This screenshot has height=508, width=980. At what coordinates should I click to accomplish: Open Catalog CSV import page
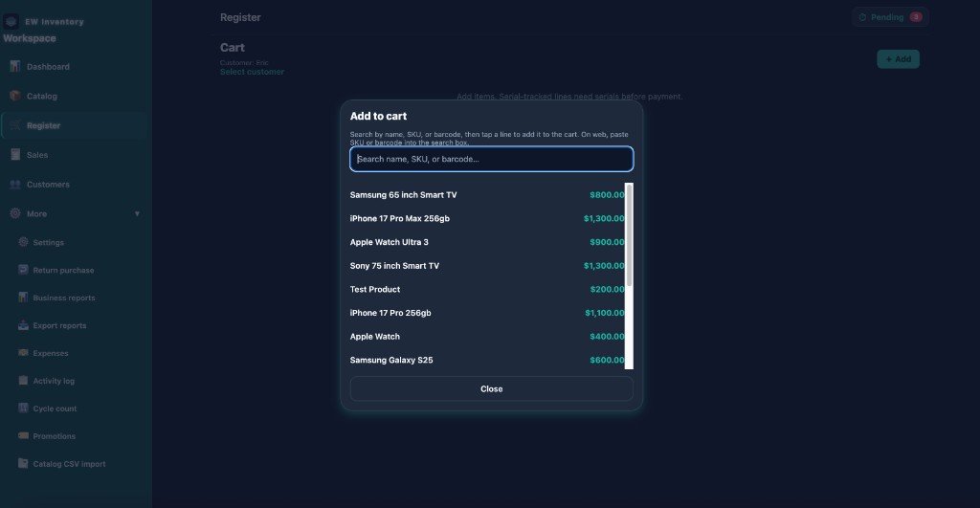[78, 464]
